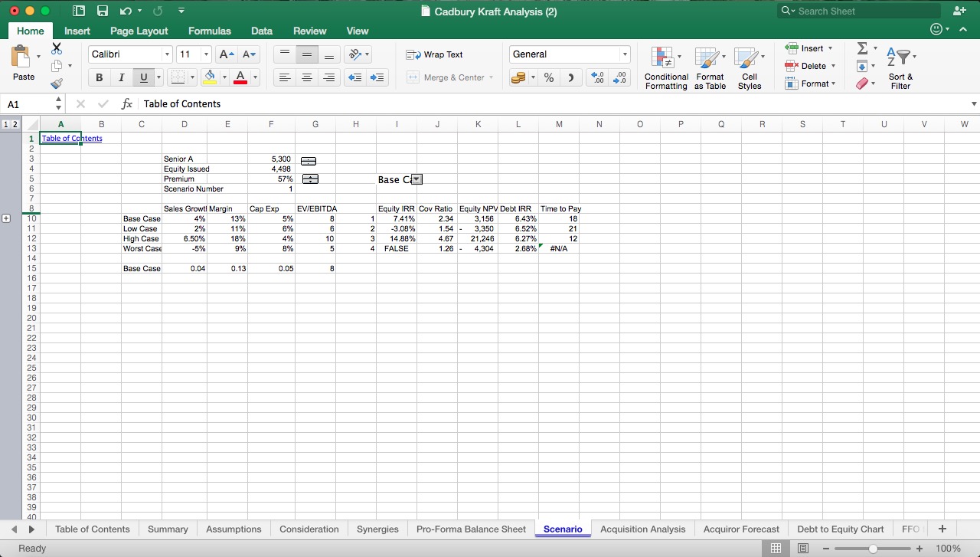Image resolution: width=980 pixels, height=557 pixels.
Task: Switch to the Formulas ribbon tab
Action: pos(209,31)
